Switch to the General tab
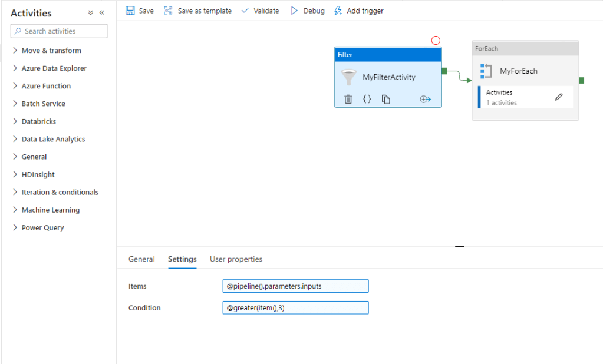The image size is (603, 364). click(x=141, y=259)
